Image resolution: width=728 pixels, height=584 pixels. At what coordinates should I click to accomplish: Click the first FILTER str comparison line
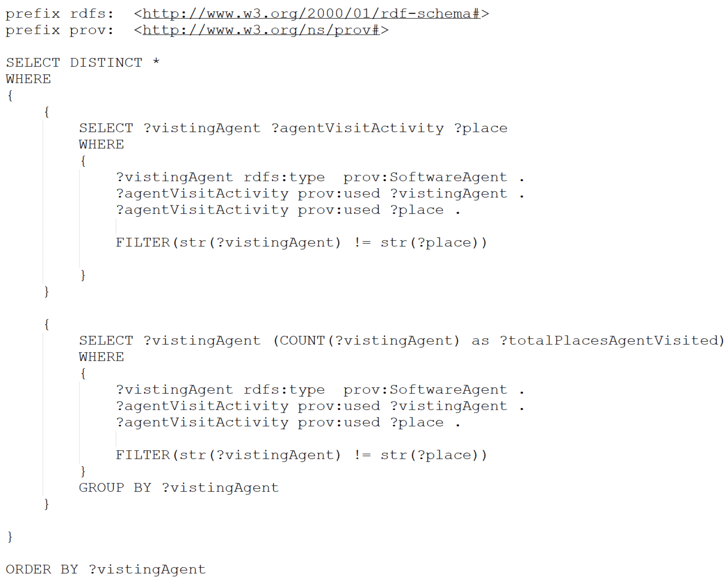(301, 243)
